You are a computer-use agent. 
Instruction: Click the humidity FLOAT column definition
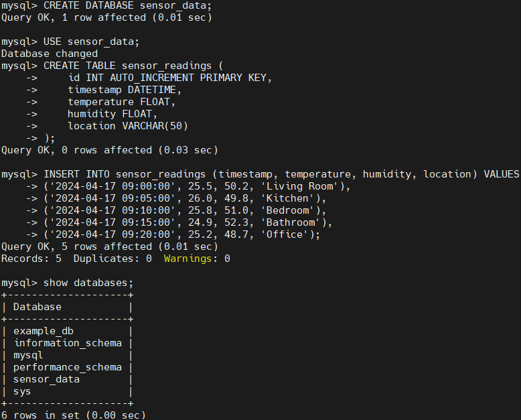113,114
